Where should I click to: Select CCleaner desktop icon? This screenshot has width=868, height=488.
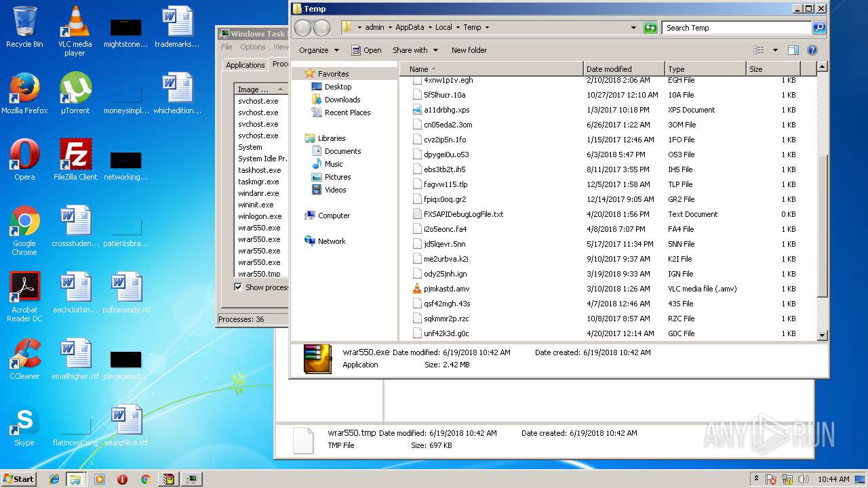coord(24,359)
